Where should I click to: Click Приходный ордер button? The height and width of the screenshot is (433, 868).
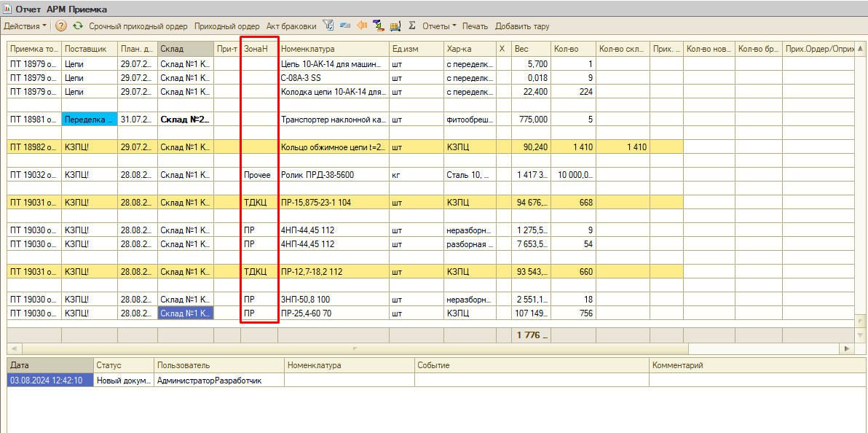coord(227,26)
